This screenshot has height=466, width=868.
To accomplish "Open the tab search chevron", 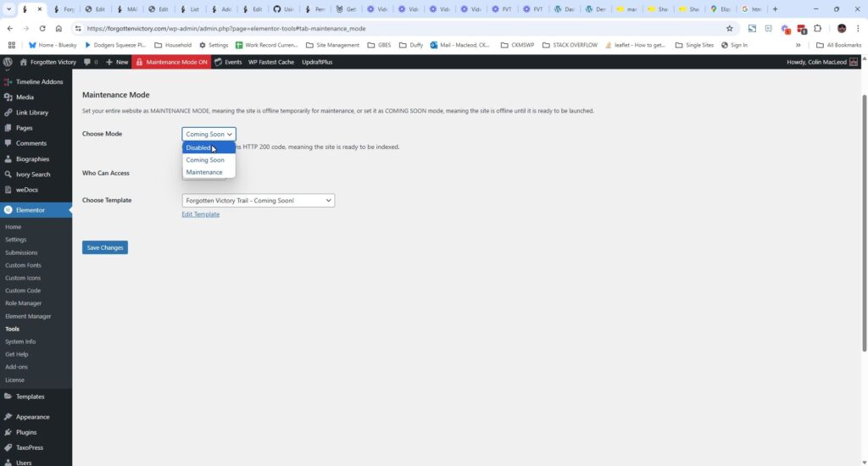I will click(8, 8).
